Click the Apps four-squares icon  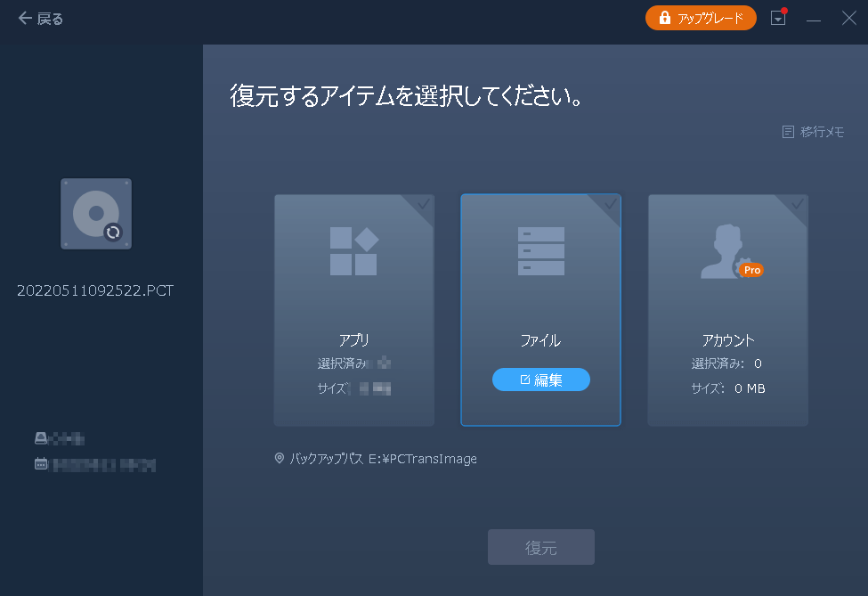(353, 251)
